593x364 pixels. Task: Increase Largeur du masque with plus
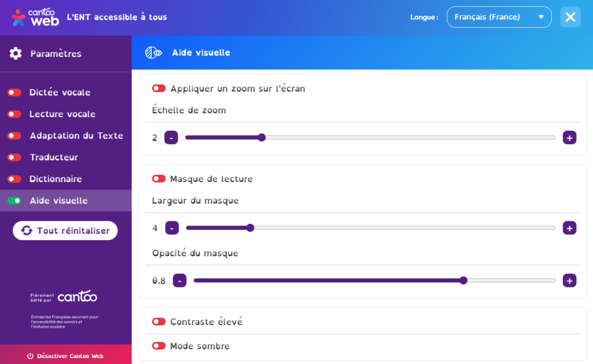tap(569, 228)
